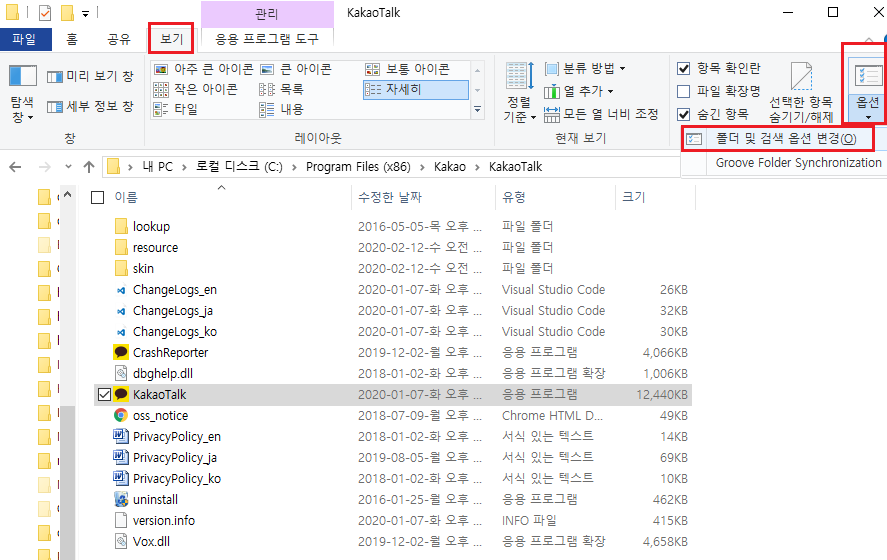Select 아주 큰 아이콘 layout
Screen dimensions: 887x560
(x=204, y=69)
